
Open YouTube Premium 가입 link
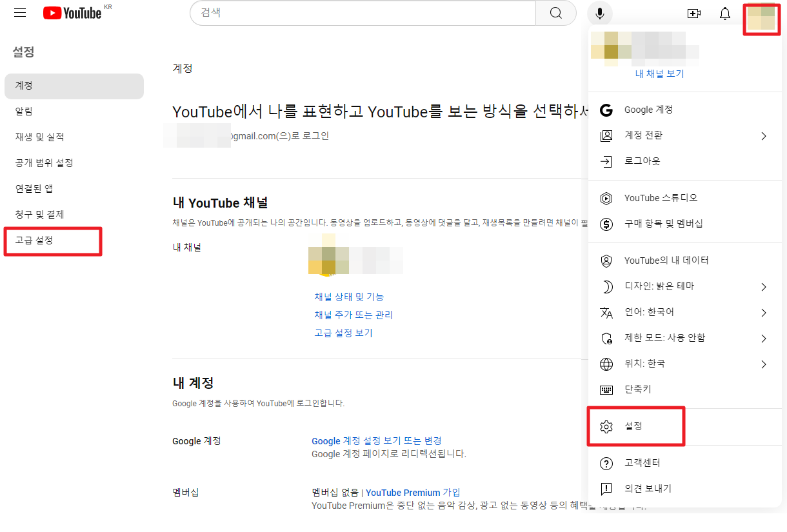(x=413, y=493)
